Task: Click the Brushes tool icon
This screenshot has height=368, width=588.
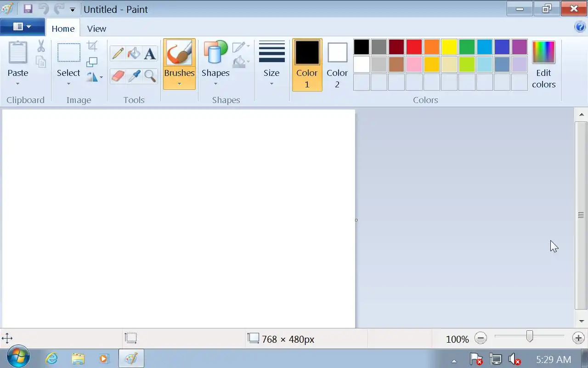Action: coord(179,52)
